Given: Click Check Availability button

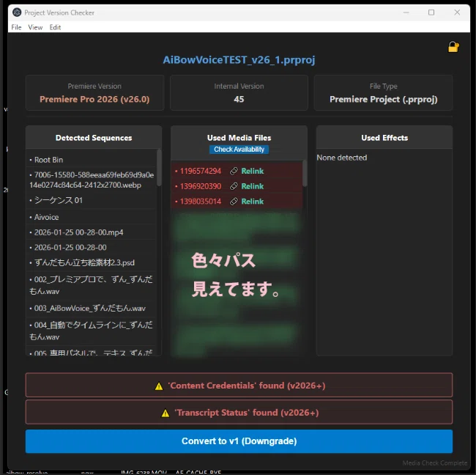Looking at the screenshot, I should click(239, 150).
